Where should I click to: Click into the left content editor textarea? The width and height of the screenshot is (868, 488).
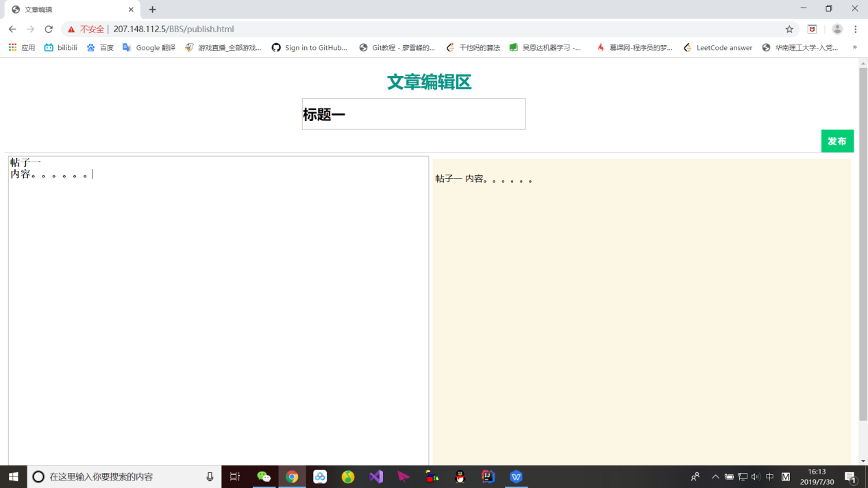pos(219,311)
